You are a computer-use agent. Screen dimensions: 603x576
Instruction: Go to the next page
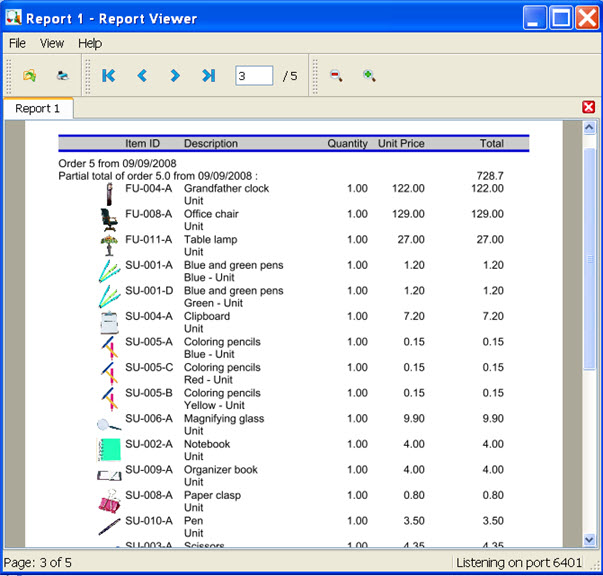175,75
